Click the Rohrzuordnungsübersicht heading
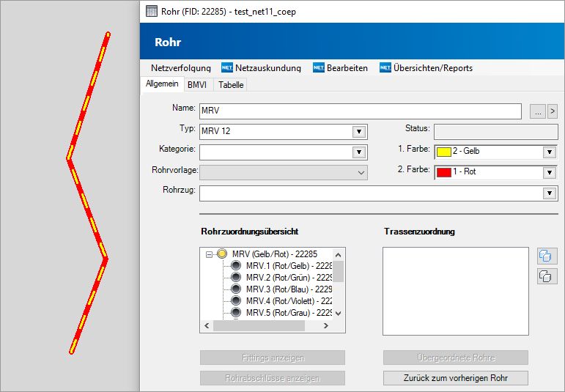The width and height of the screenshot is (565, 392). 249,232
